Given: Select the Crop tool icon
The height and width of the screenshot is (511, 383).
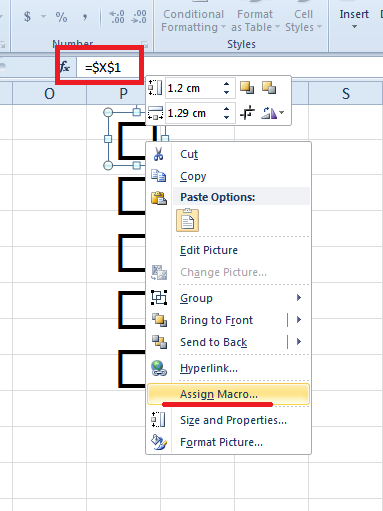Looking at the screenshot, I should (x=247, y=113).
